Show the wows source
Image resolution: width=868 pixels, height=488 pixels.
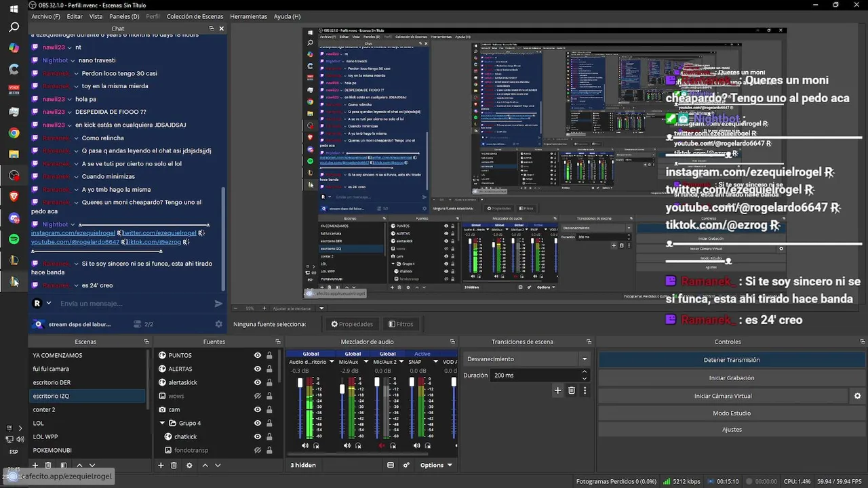coord(258,396)
